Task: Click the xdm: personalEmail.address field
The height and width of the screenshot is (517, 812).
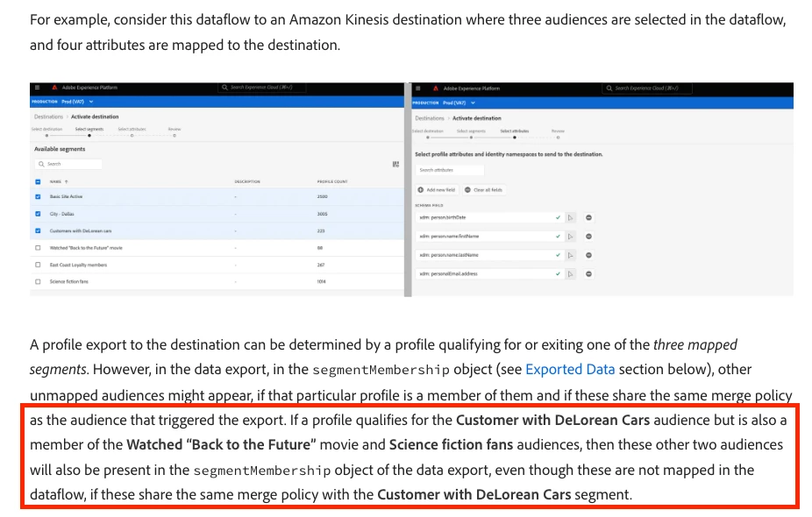Action: pos(489,273)
